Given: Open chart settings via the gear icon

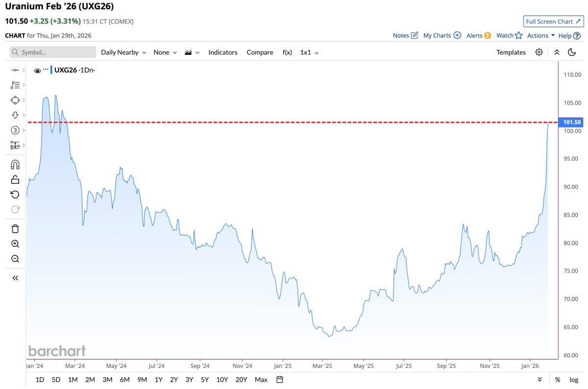Looking at the screenshot, I should click(x=539, y=52).
